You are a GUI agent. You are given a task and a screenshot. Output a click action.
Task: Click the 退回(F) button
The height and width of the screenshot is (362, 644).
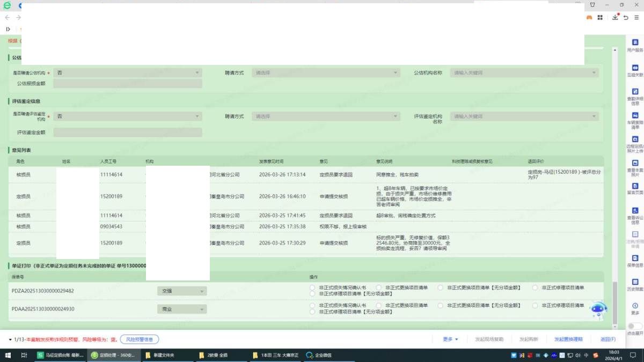coord(608,339)
